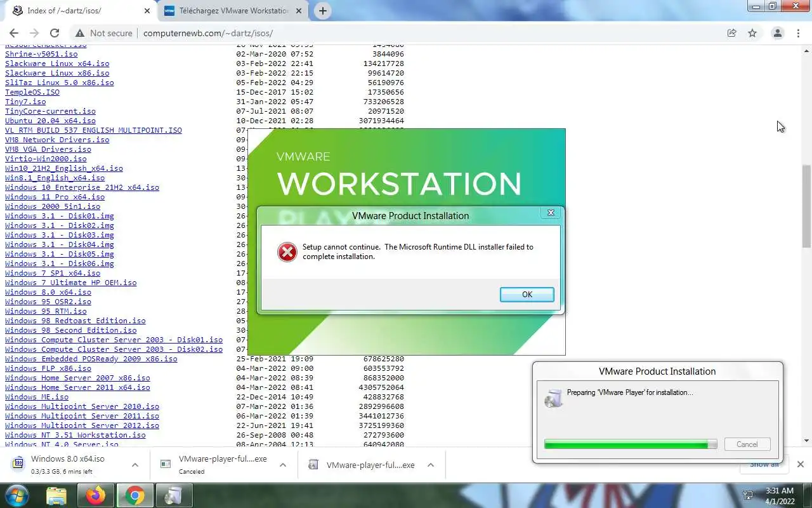Click the red error icon in dialog

[287, 252]
